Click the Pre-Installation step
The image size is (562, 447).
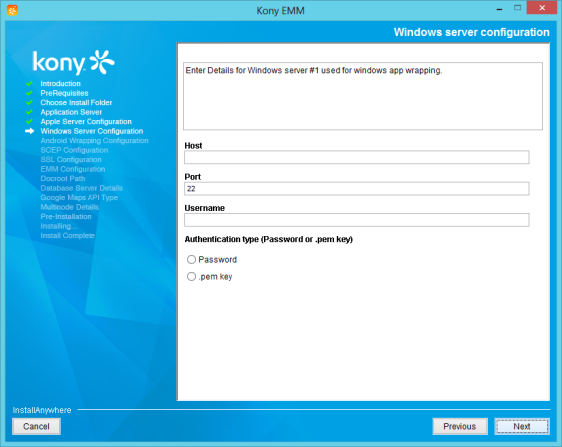pyautogui.click(x=66, y=217)
